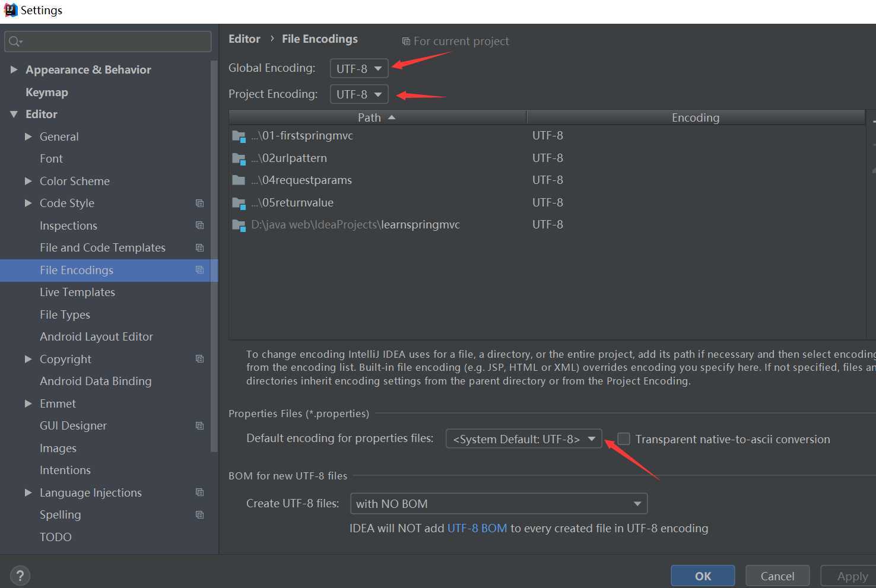
Task: Expand the Emmet subsection
Action: 28,403
